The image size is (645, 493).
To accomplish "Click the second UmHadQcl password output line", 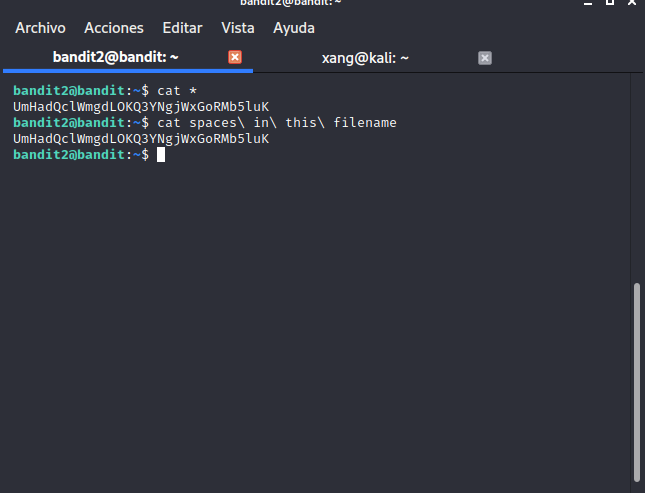I will [141, 139].
